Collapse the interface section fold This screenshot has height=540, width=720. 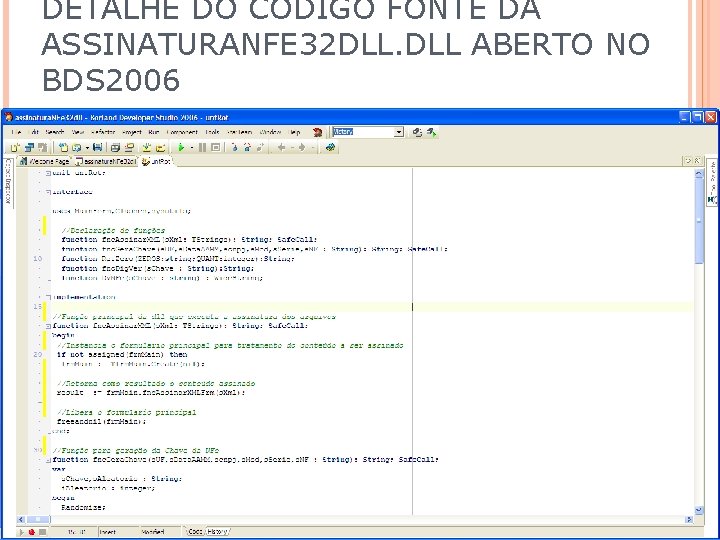pyautogui.click(x=48, y=192)
